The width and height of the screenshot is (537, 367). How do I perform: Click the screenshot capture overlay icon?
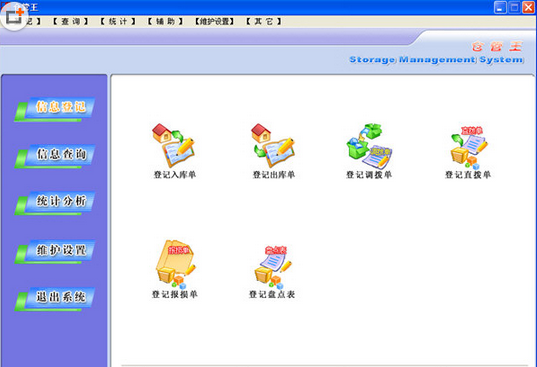coord(14,16)
